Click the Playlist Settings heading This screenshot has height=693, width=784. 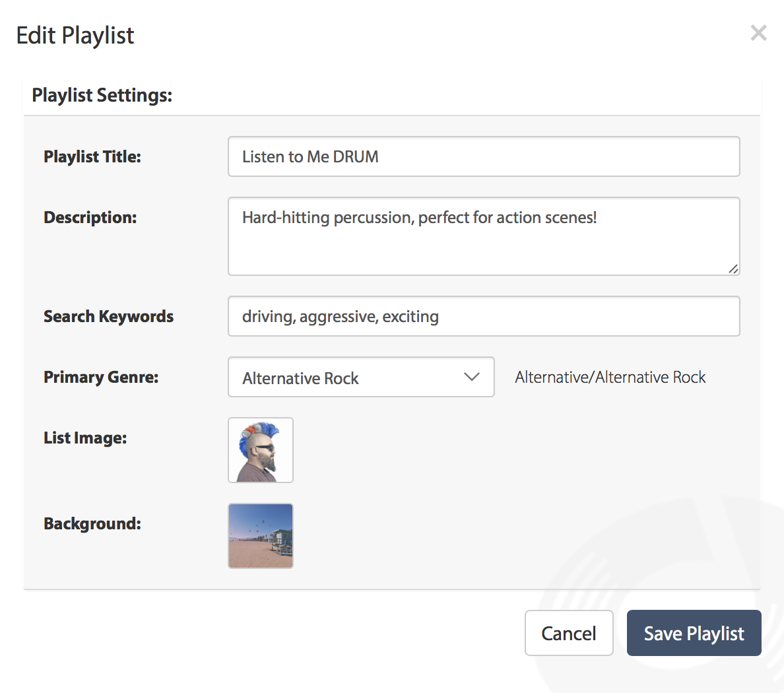102,95
